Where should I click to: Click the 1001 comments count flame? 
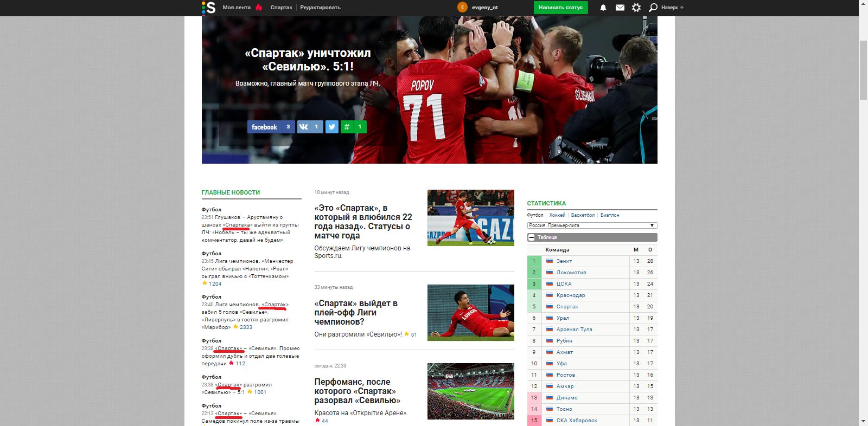(x=257, y=392)
